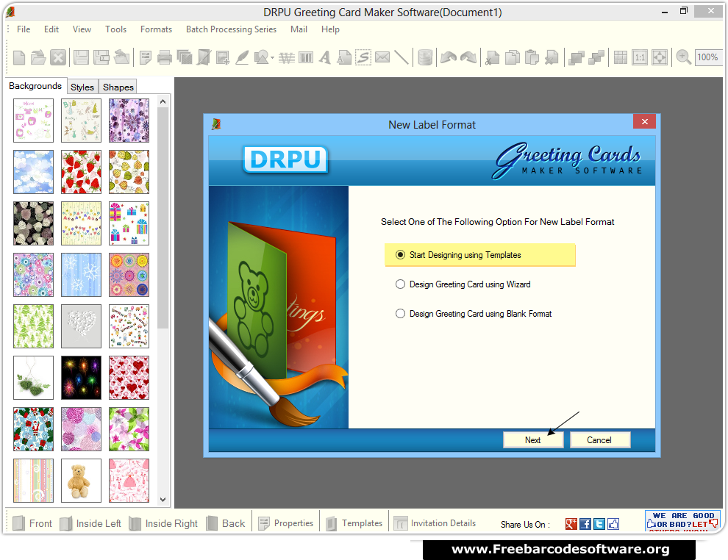Click the Inside Right card side button
Viewport: 728px width, 560px height.
point(163,523)
